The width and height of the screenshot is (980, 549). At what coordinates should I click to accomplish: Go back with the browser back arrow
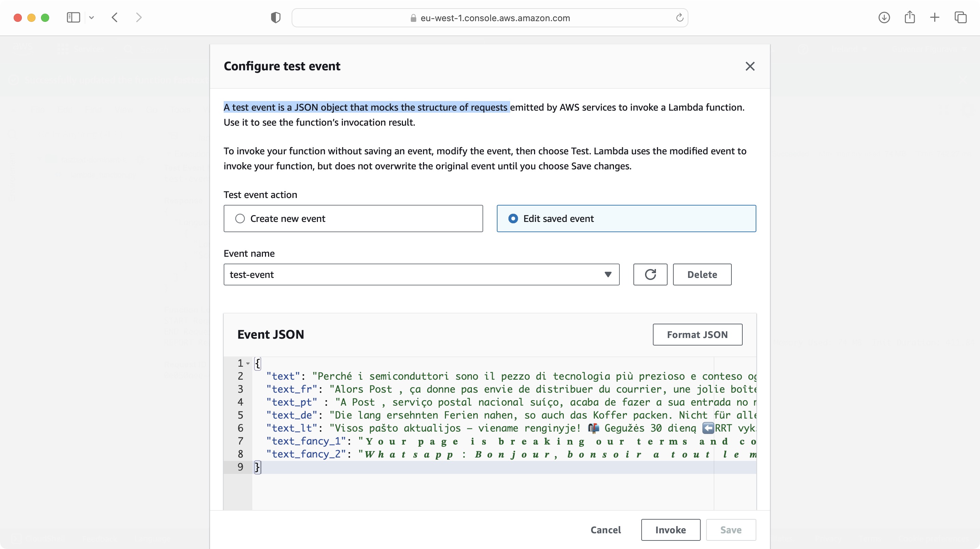(x=114, y=17)
